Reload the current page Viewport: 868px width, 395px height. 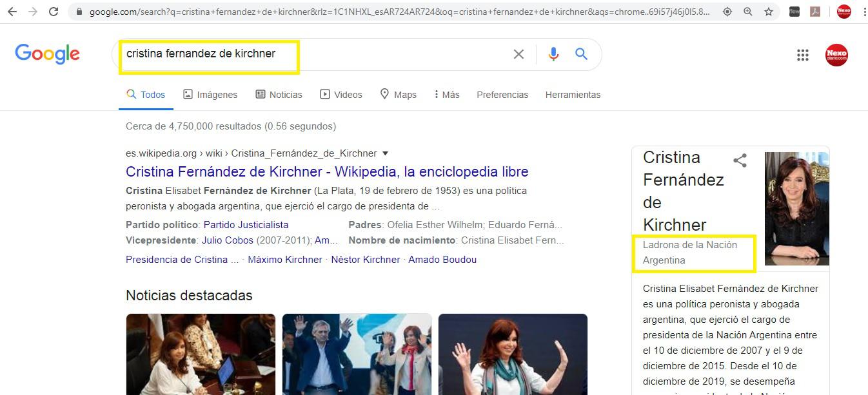(x=54, y=11)
